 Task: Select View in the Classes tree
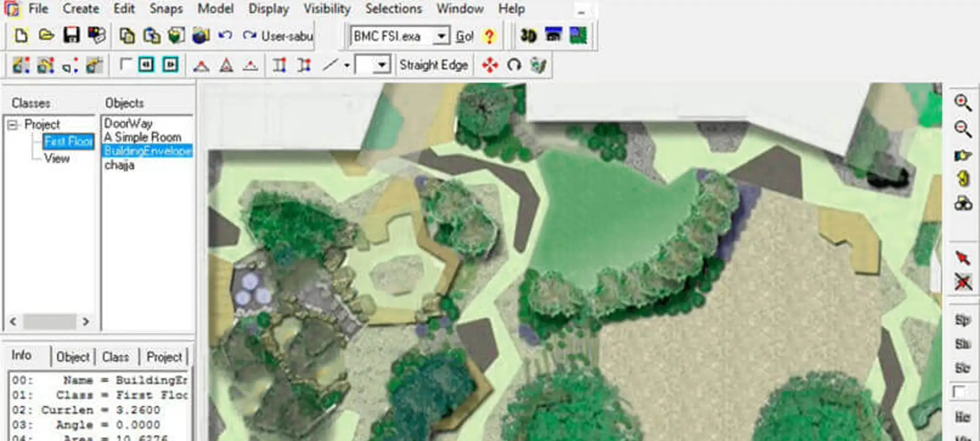pos(57,158)
